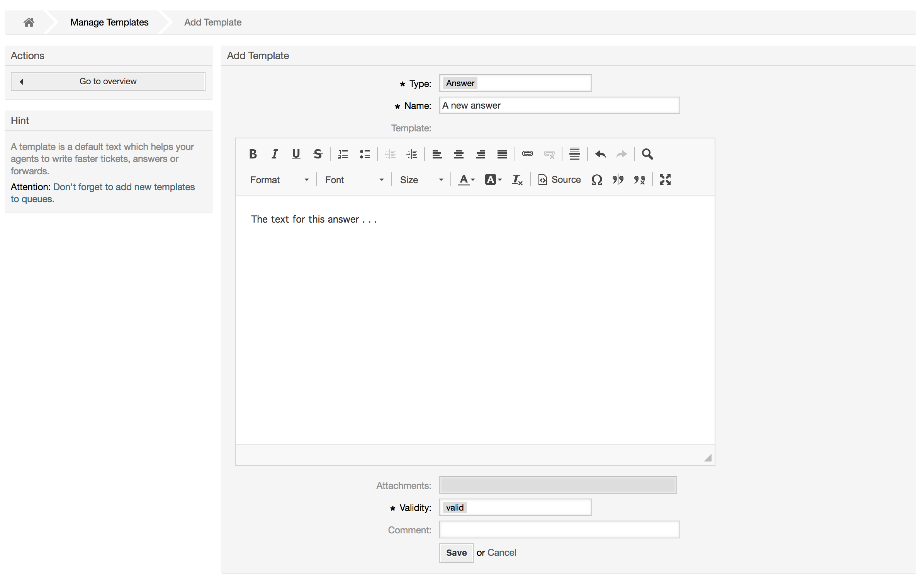This screenshot has height=584, width=924.
Task: Click the Undo icon
Action: pos(601,154)
